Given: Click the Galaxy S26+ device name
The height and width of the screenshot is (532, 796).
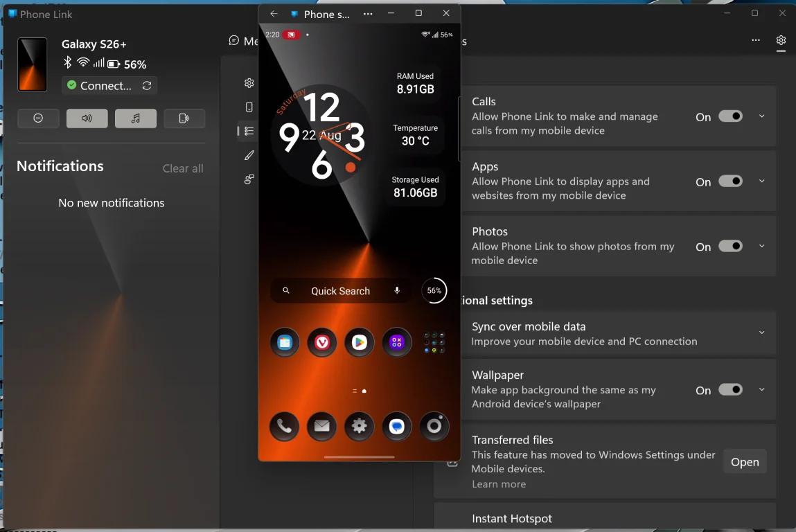Looking at the screenshot, I should 94,44.
